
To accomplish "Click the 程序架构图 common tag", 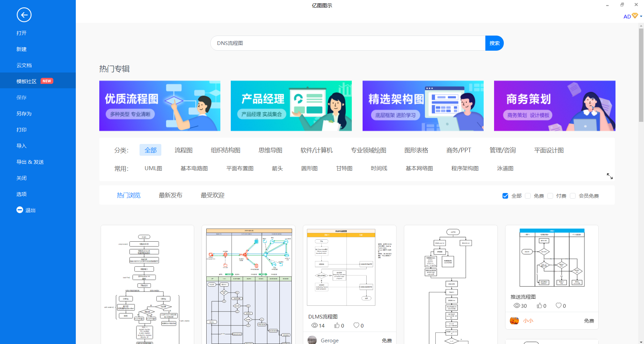I will pyautogui.click(x=465, y=168).
